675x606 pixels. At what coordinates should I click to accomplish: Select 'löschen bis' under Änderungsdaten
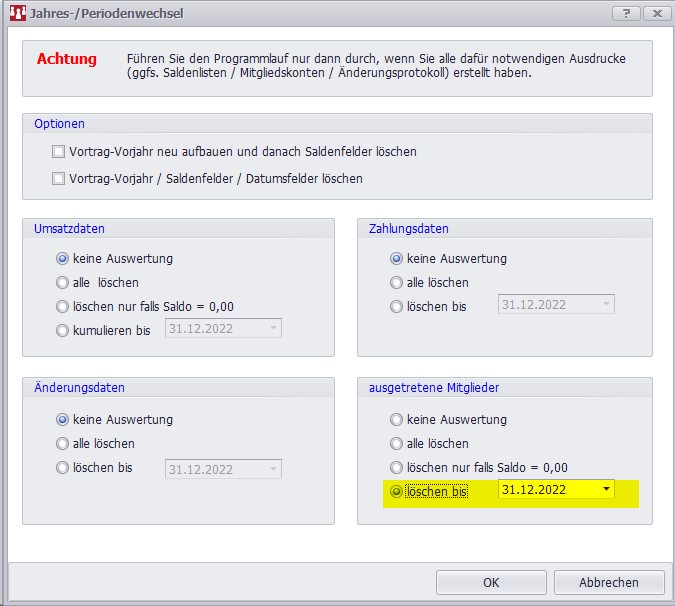[x=64, y=468]
